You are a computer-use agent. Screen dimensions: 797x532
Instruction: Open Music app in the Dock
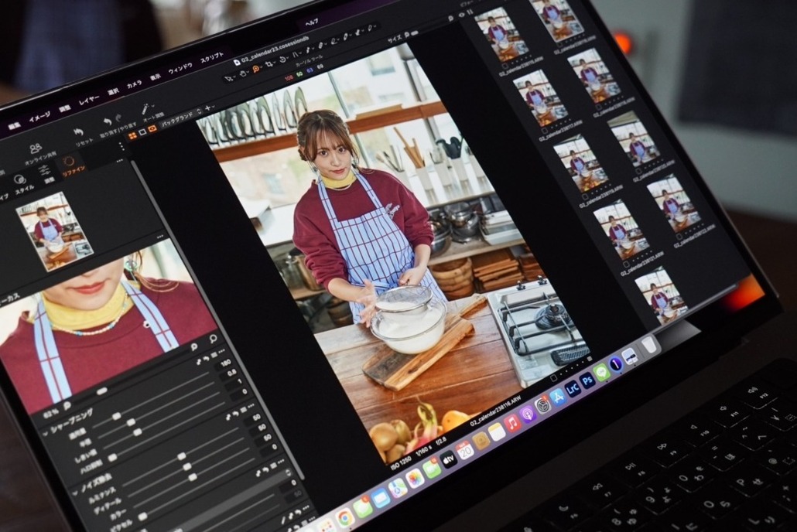point(512,422)
